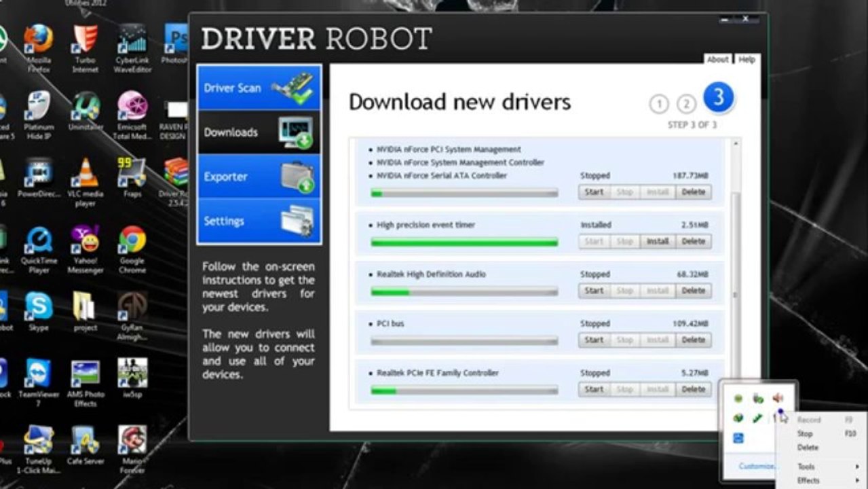This screenshot has height=489, width=868.
Task: Open the project folder on desktop
Action: [x=86, y=312]
